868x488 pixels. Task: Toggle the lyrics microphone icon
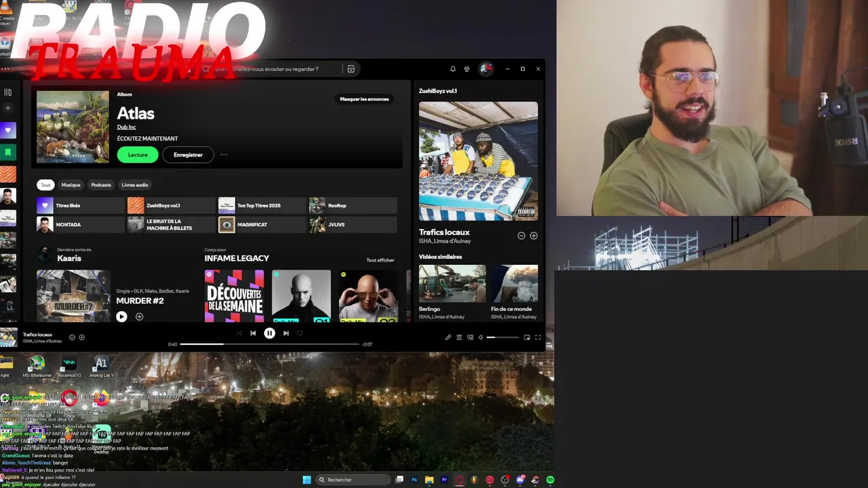(448, 337)
